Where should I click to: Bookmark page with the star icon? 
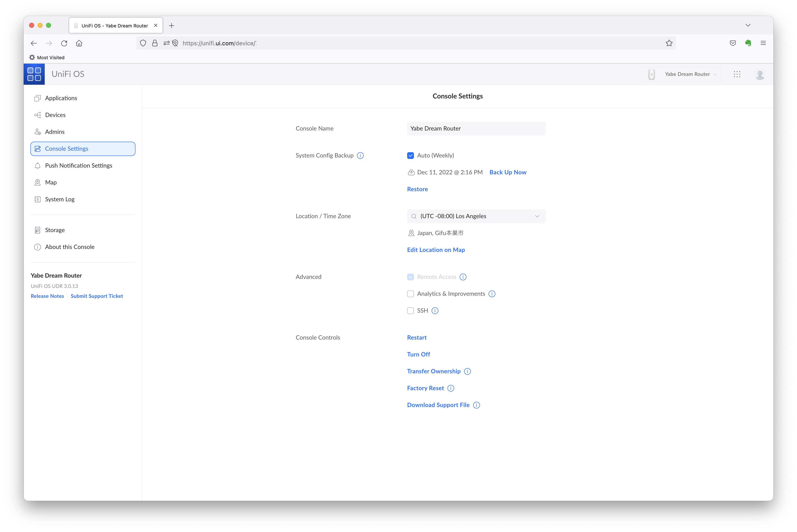(669, 43)
